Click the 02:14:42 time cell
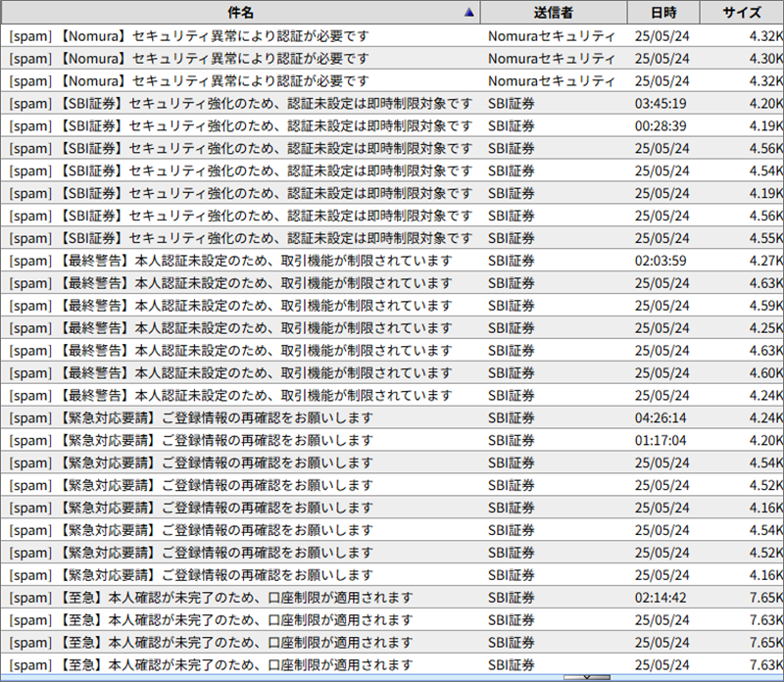Image resolution: width=784 pixels, height=682 pixels. coord(661,598)
